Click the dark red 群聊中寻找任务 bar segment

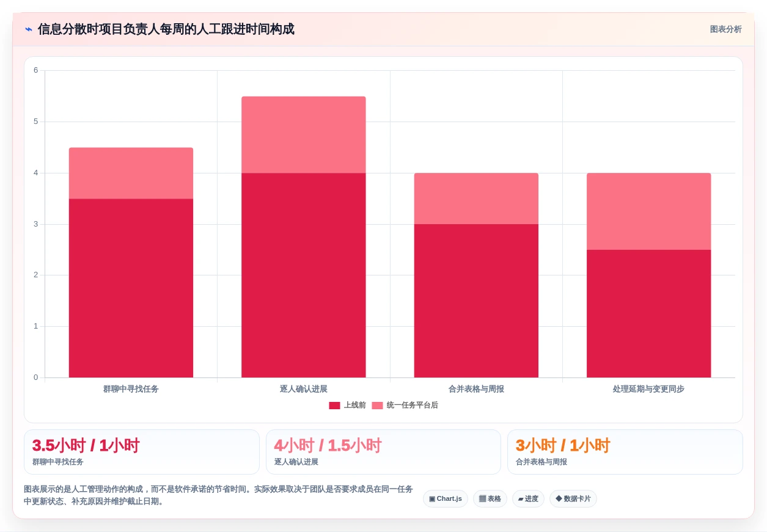[131, 288]
